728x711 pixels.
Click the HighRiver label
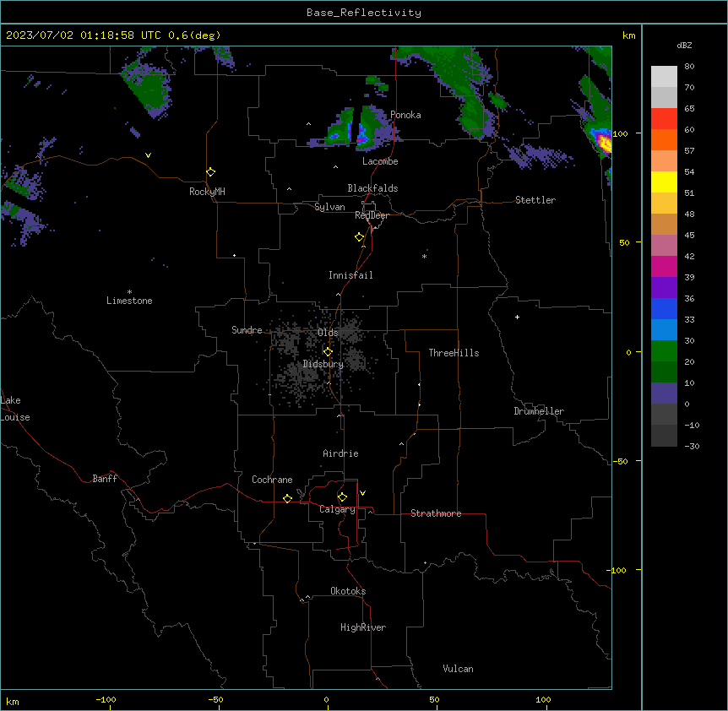coord(363,627)
